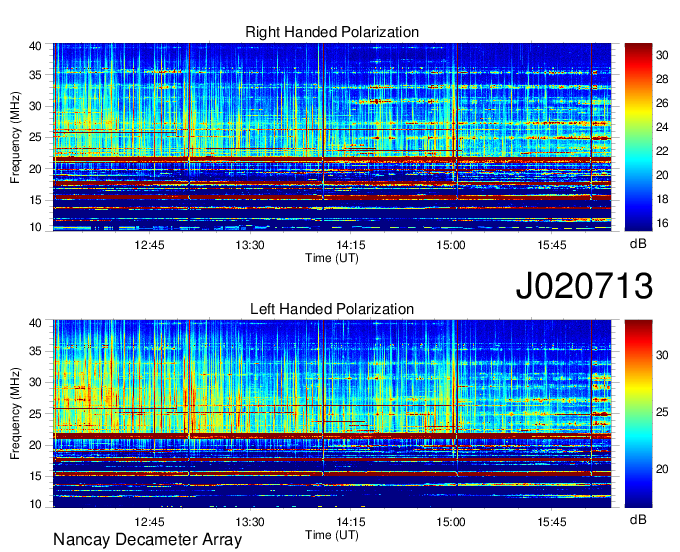Click the 15 MHz tick of Left Handed plot
Image resolution: width=680 pixels, height=552 pixels.
[35, 477]
